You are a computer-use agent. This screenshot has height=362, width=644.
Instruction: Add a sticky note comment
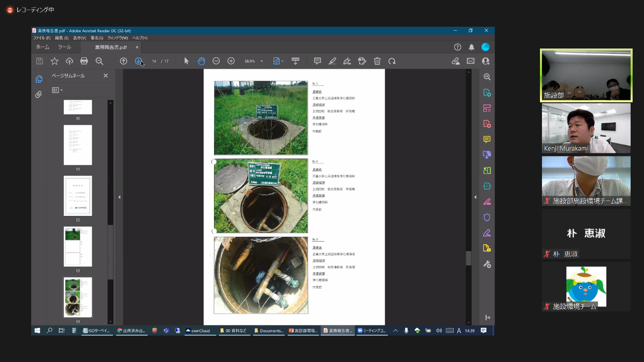point(318,61)
